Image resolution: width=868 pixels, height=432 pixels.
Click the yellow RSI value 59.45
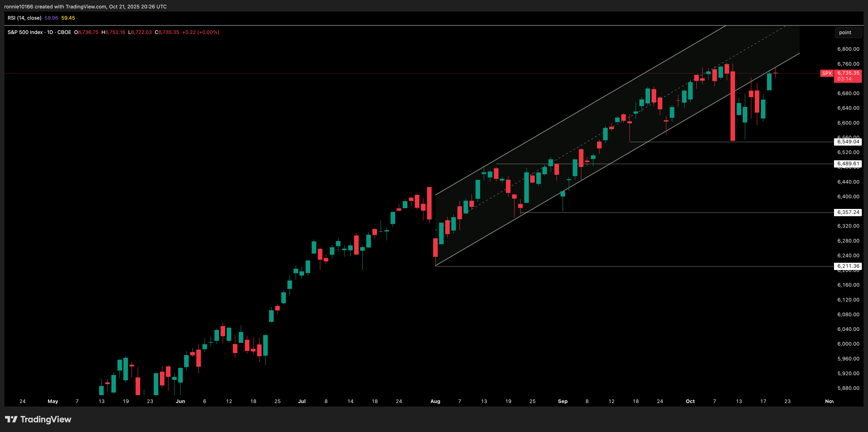coord(68,18)
